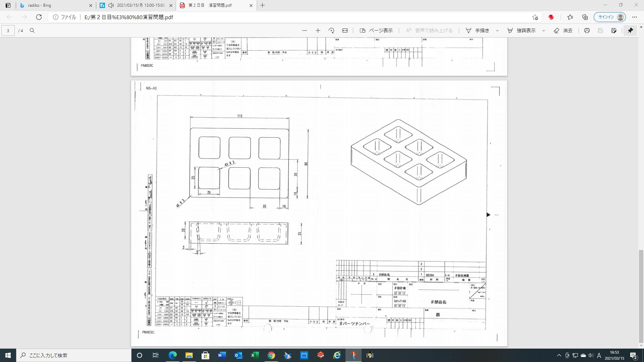Viewport: 644px width, 362px height.
Task: Search within the PDF document
Action: coord(32,31)
